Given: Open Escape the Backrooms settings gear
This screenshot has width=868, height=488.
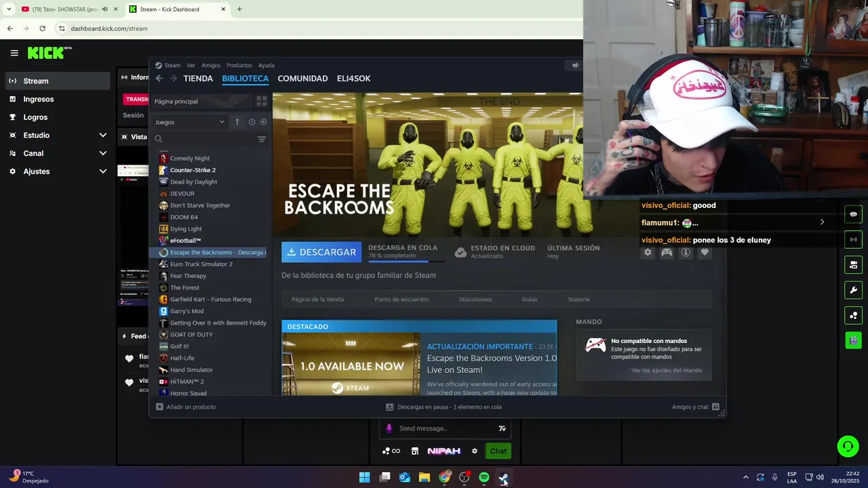Looking at the screenshot, I should pyautogui.click(x=648, y=252).
